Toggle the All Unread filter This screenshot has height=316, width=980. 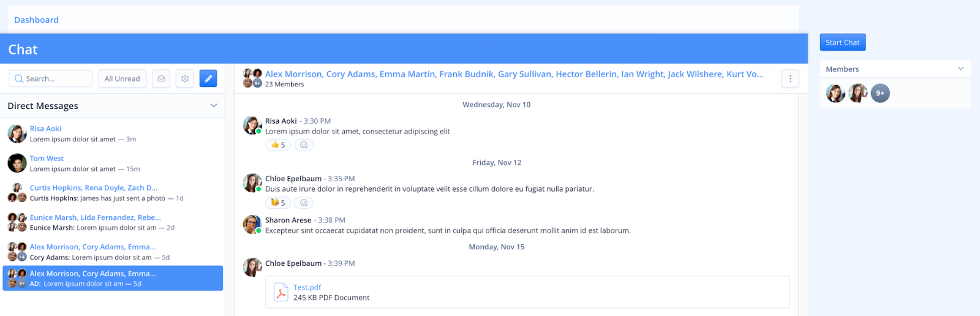tap(122, 78)
